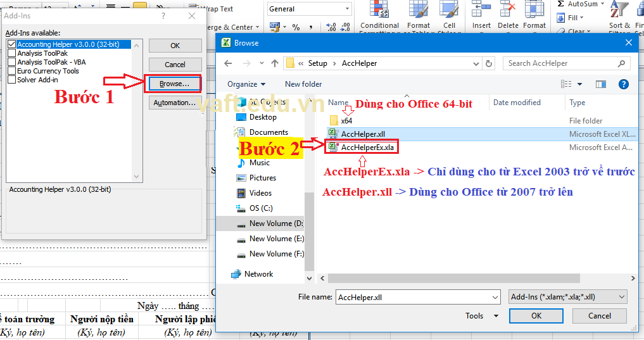Image resolution: width=644 pixels, height=340 pixels.
Task: Open Tools dropdown in Browse dialog
Action: pyautogui.click(x=482, y=316)
